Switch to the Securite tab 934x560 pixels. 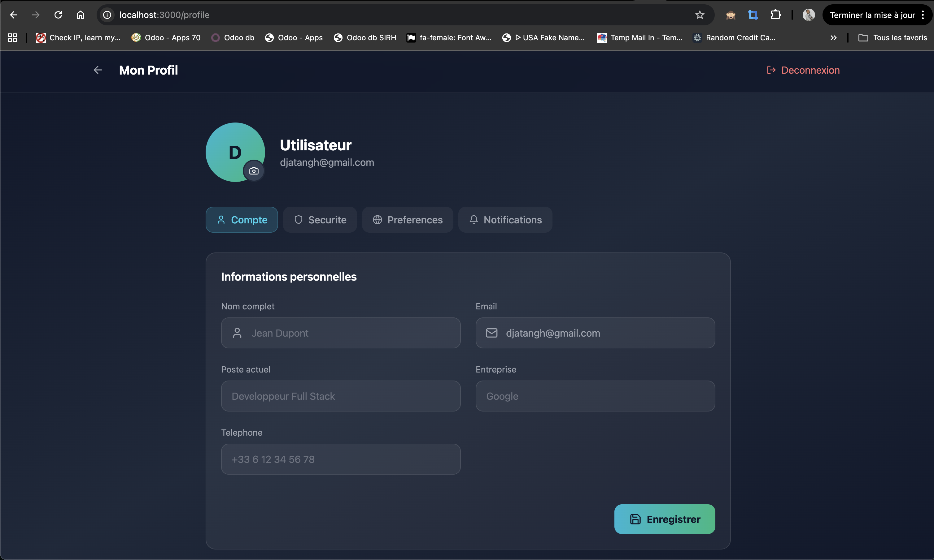(x=320, y=220)
